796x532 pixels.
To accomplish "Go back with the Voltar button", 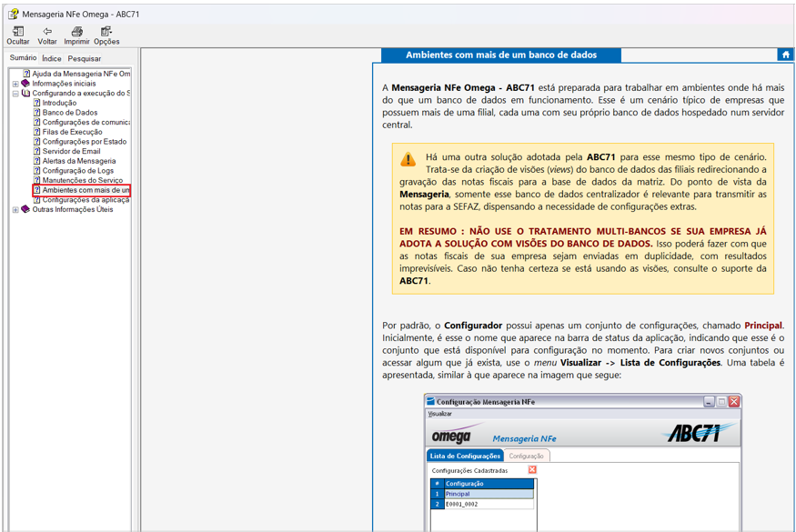I will 47,35.
